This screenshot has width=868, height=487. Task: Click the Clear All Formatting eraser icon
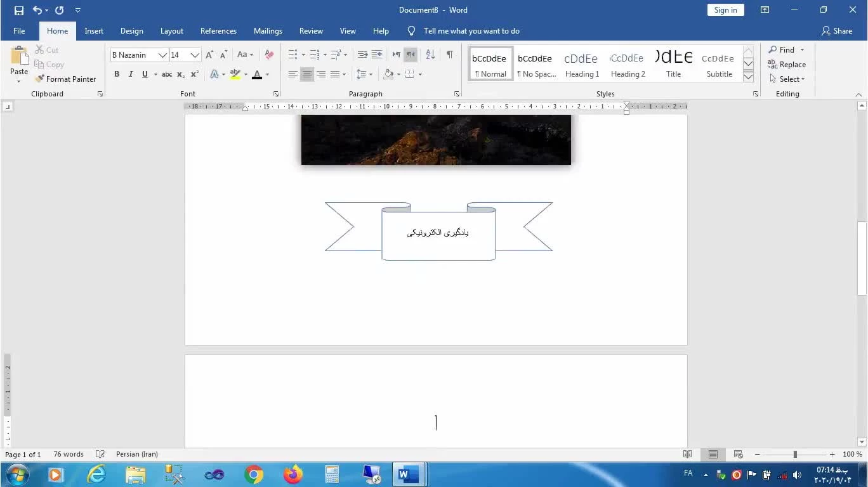pyautogui.click(x=269, y=55)
